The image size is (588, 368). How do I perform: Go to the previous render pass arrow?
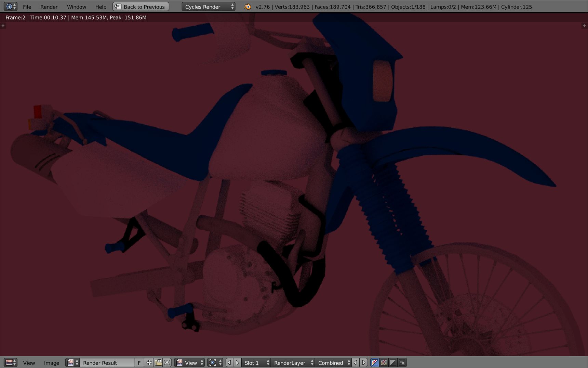point(356,363)
